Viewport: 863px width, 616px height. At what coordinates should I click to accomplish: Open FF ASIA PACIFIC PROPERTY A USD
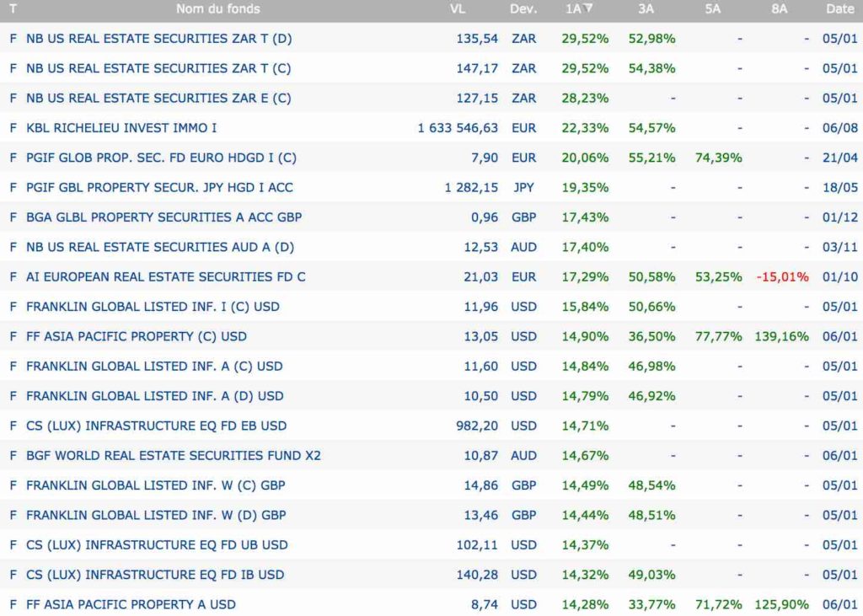(131, 604)
